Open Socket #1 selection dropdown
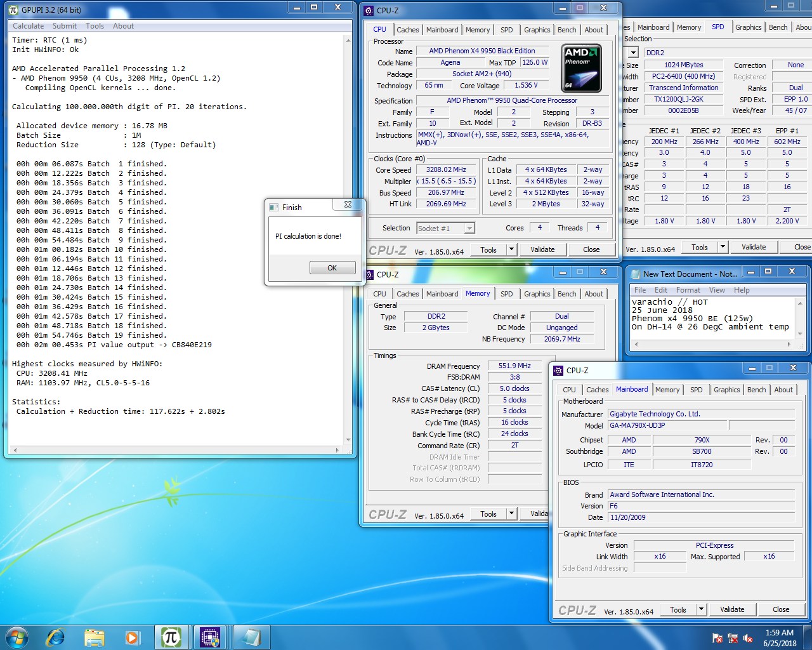This screenshot has width=812, height=650. pos(445,228)
